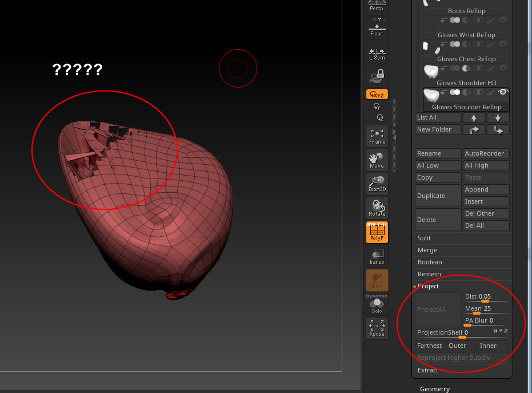The image size is (532, 393).
Task: Click the PA Blur slider
Action: click(x=486, y=321)
